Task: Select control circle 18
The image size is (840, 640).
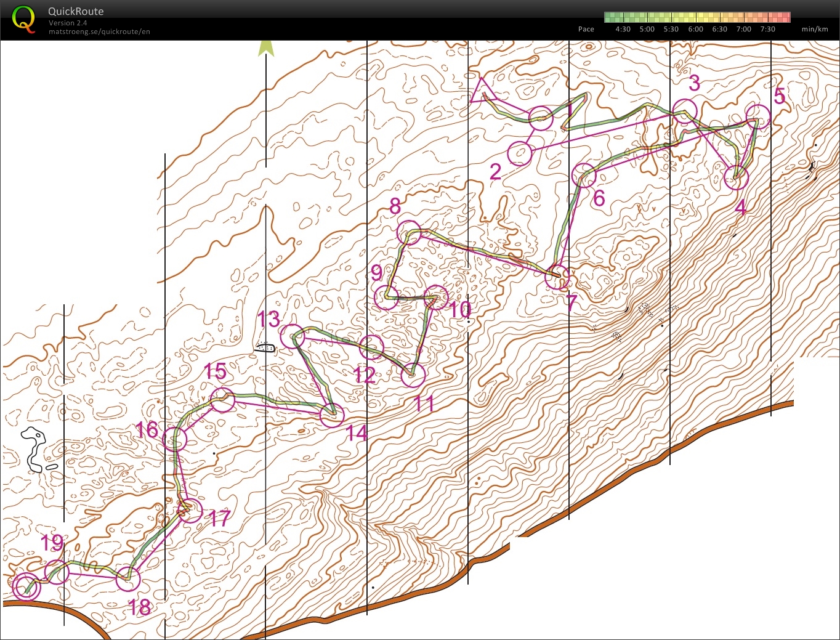Action: [x=128, y=578]
